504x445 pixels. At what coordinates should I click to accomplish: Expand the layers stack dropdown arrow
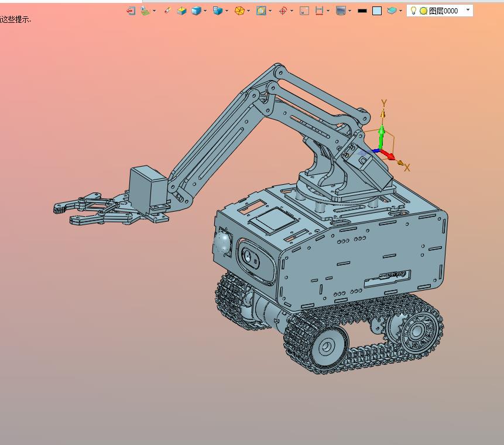pos(400,11)
